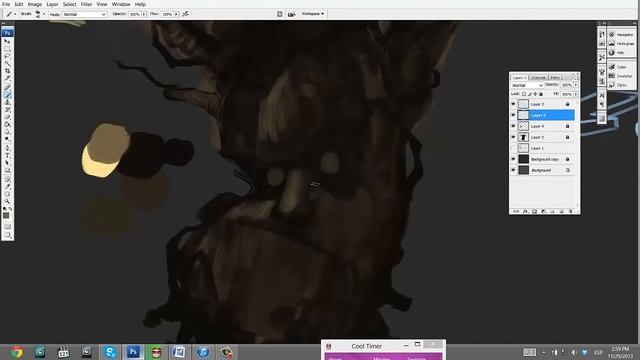The width and height of the screenshot is (640, 360).
Task: Open the Edit menu
Action: (x=19, y=4)
